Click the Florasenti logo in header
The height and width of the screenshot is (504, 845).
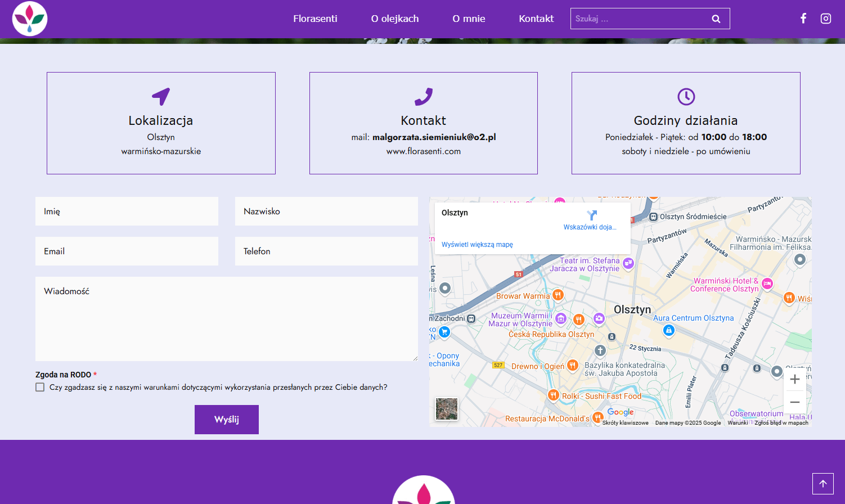[x=30, y=19]
